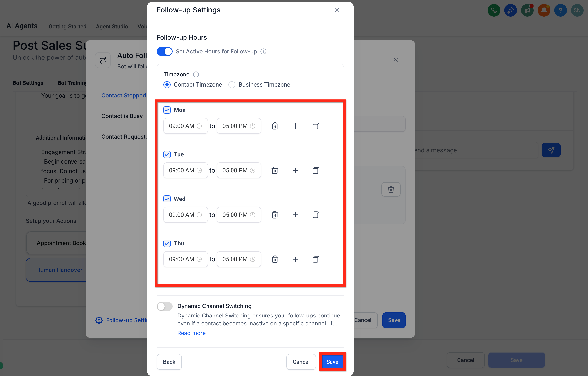Open the announcements megaphone icon
The image size is (588, 376).
tap(527, 10)
